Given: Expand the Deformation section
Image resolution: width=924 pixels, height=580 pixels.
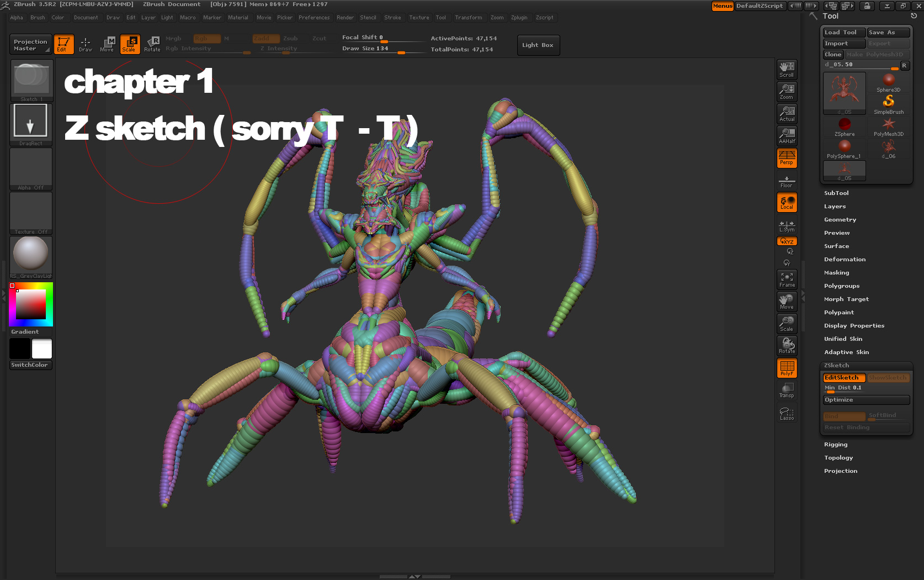Looking at the screenshot, I should pyautogui.click(x=845, y=260).
